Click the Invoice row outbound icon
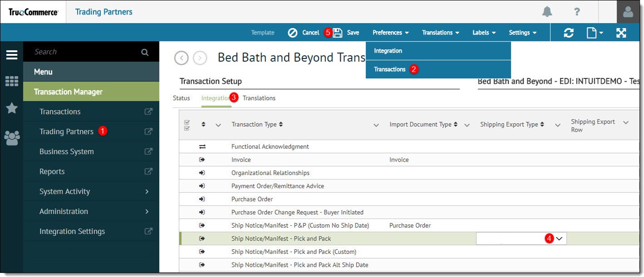The width and height of the screenshot is (644, 277). (202, 160)
